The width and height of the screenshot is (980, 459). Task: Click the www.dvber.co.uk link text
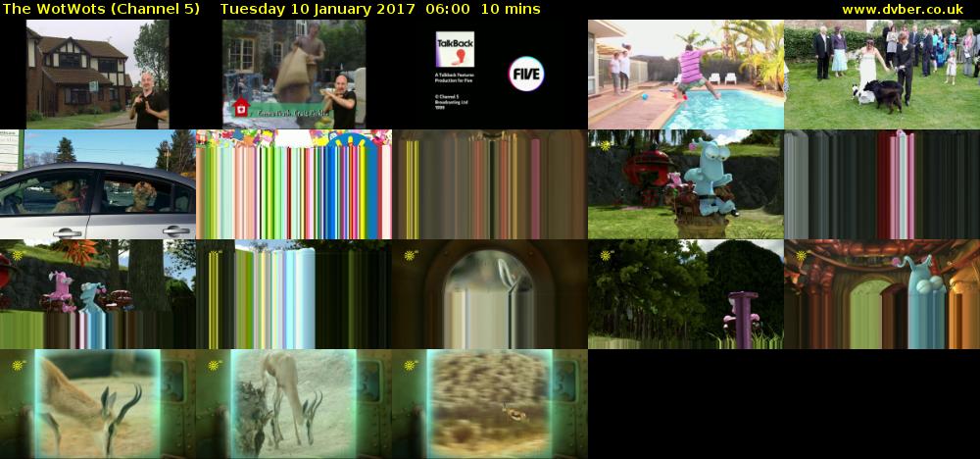pyautogui.click(x=903, y=10)
